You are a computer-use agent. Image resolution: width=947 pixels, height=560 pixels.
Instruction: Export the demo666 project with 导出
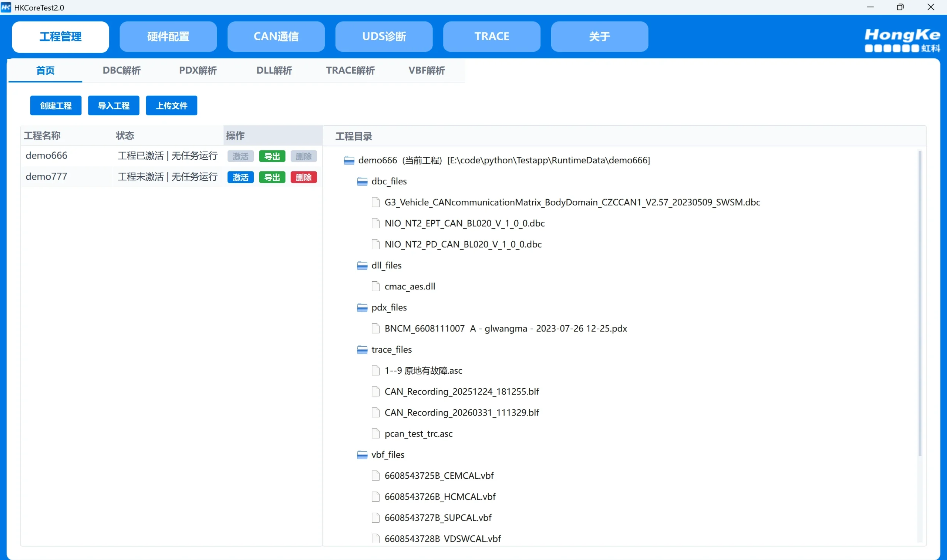272,156
